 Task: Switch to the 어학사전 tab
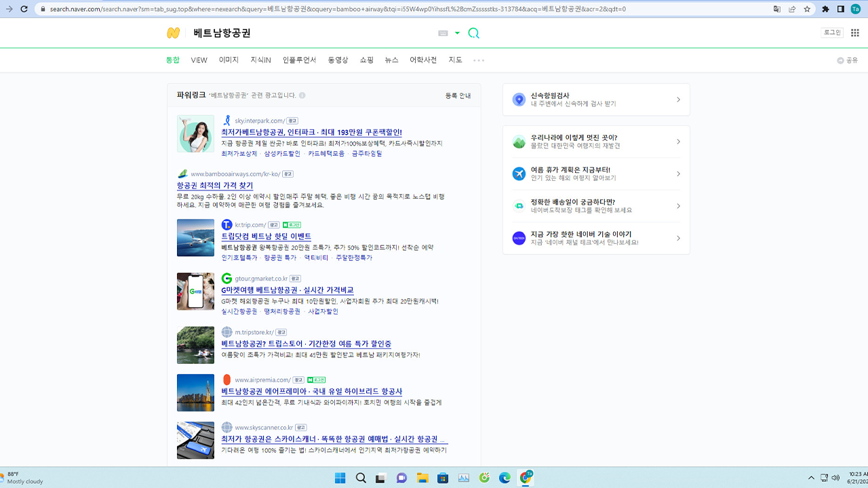coord(423,60)
